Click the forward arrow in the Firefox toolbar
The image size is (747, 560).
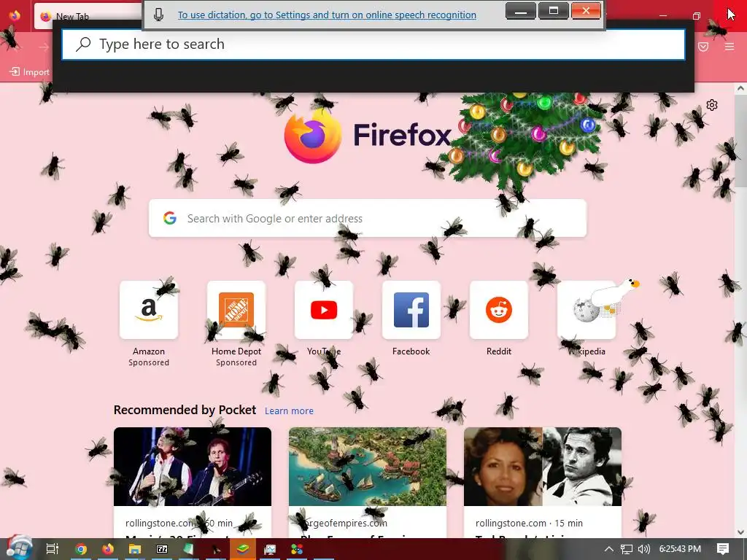tap(44, 47)
